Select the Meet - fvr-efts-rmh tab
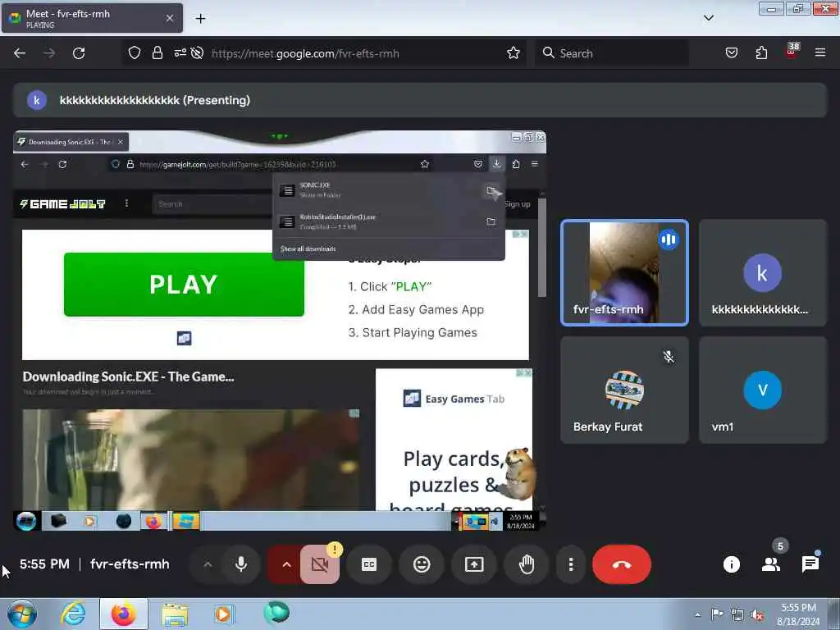840x630 pixels. (x=92, y=18)
